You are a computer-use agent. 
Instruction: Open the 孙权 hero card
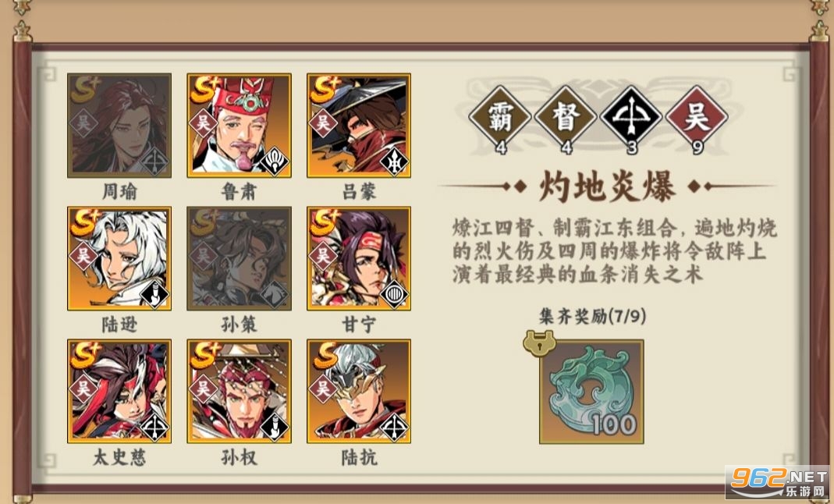pyautogui.click(x=239, y=392)
